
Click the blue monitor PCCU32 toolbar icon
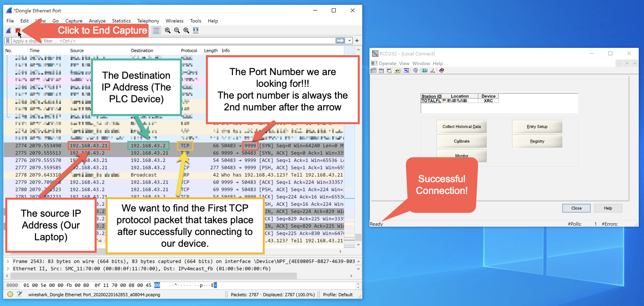(x=406, y=71)
